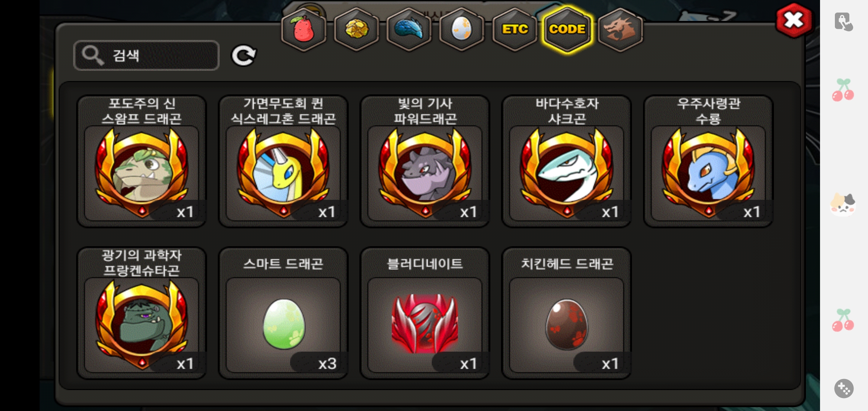Select the 블러디네이트 red egg item
The height and width of the screenshot is (411, 868).
pyautogui.click(x=425, y=313)
